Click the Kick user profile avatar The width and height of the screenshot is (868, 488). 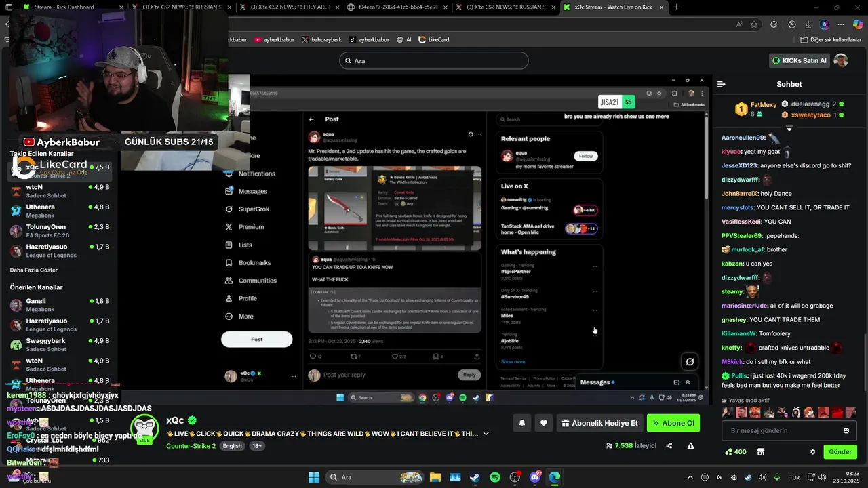(x=841, y=60)
